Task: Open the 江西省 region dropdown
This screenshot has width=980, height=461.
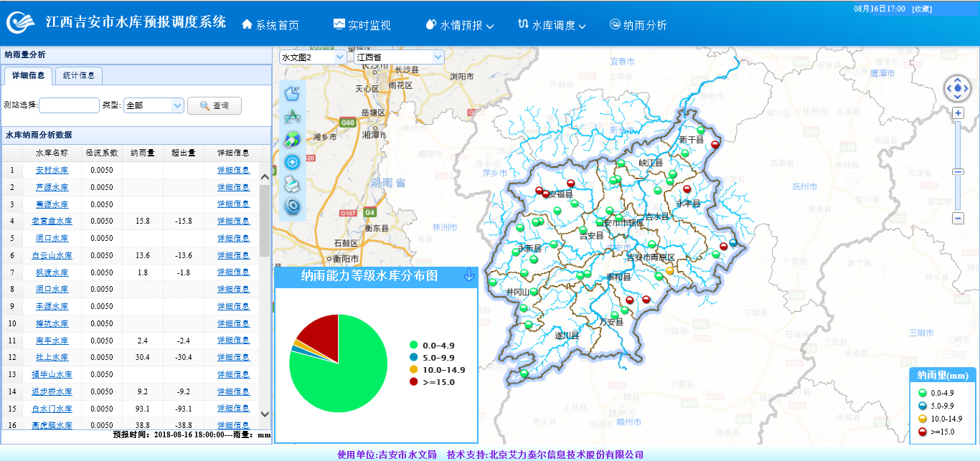Action: click(399, 57)
